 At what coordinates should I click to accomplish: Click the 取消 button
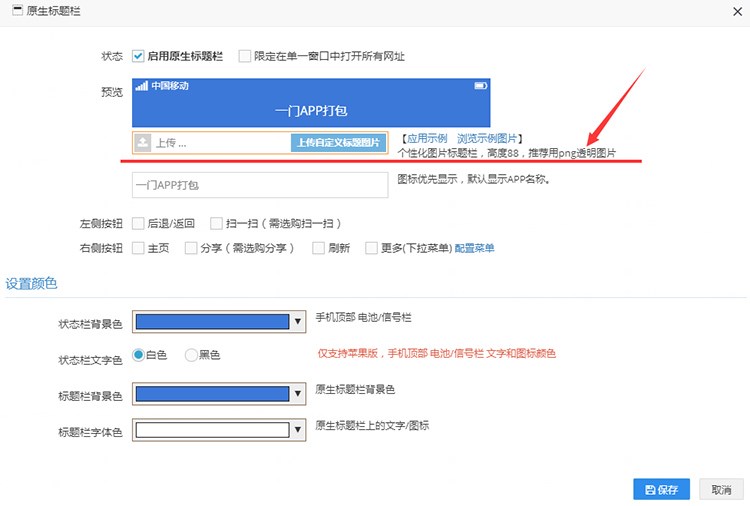pyautogui.click(x=721, y=489)
